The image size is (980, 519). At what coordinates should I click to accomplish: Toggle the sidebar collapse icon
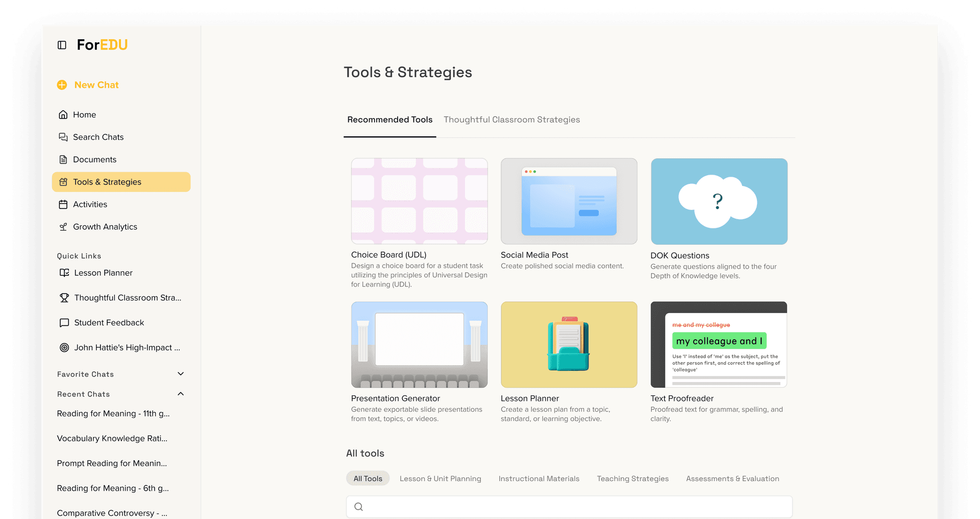pos(62,45)
